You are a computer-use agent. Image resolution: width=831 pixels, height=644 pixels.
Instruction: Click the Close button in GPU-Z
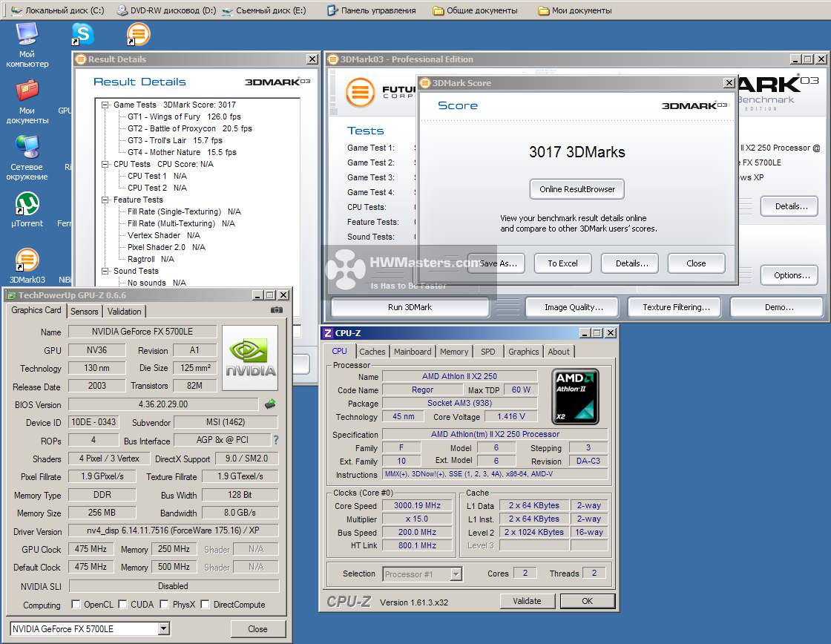(258, 629)
